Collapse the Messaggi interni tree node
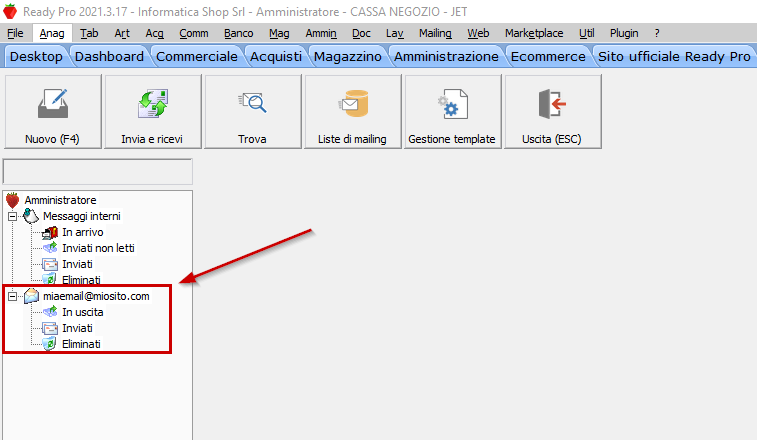The image size is (757, 440). coord(13,216)
